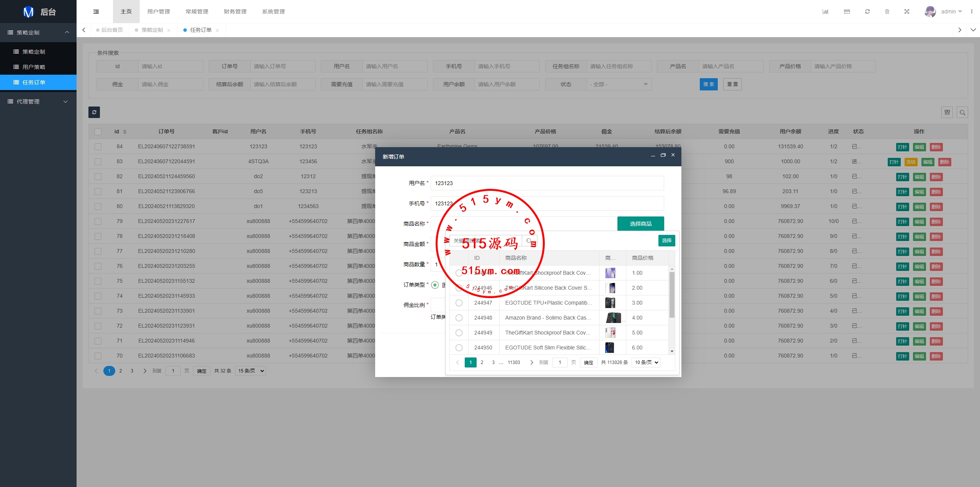
Task: Expand the 代理管理 sidebar menu
Action: [38, 102]
